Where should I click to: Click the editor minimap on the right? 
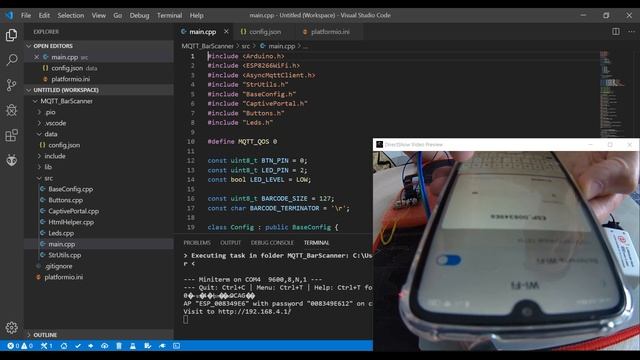pos(611,94)
